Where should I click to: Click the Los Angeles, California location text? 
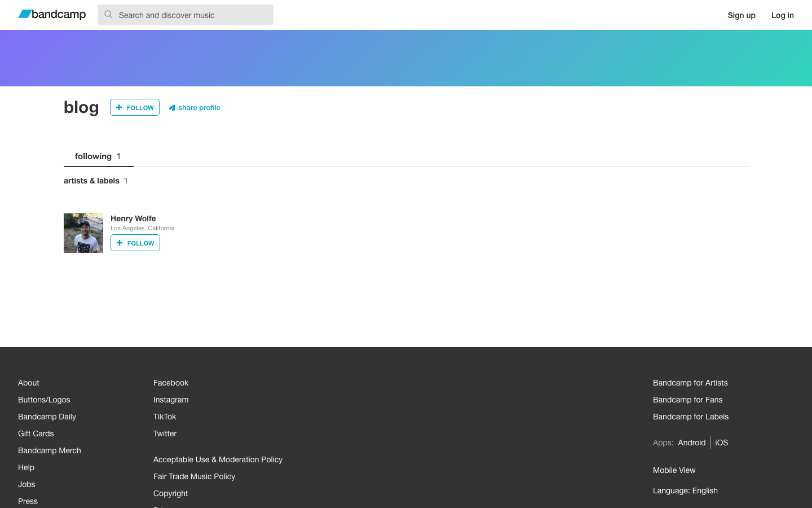click(142, 228)
